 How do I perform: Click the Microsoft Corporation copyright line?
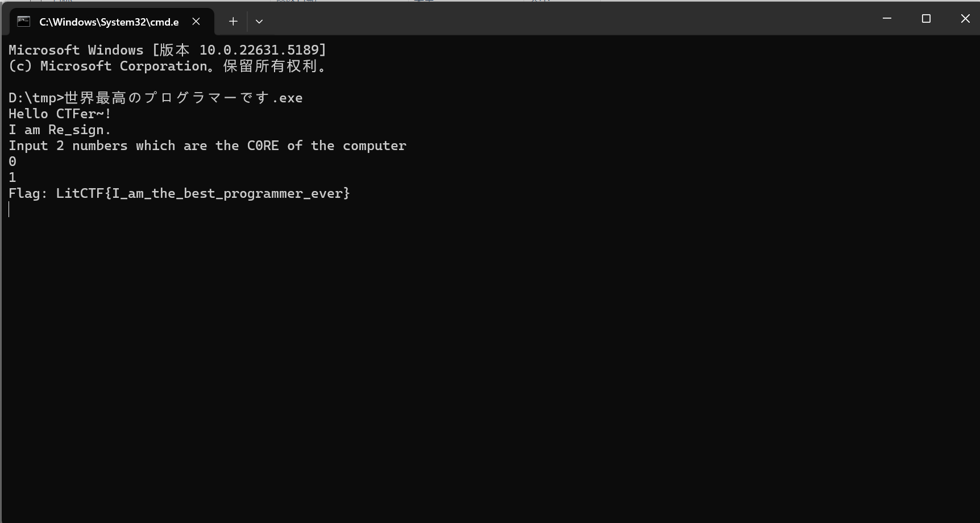pos(168,66)
